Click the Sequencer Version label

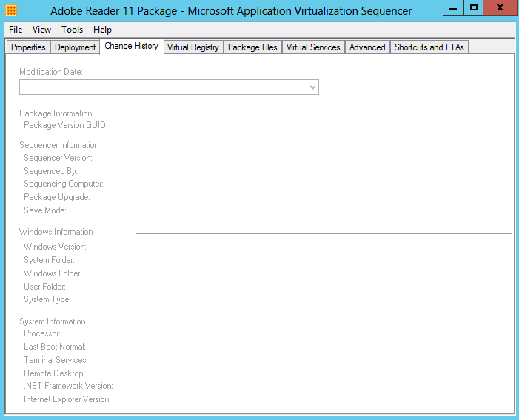pos(58,158)
